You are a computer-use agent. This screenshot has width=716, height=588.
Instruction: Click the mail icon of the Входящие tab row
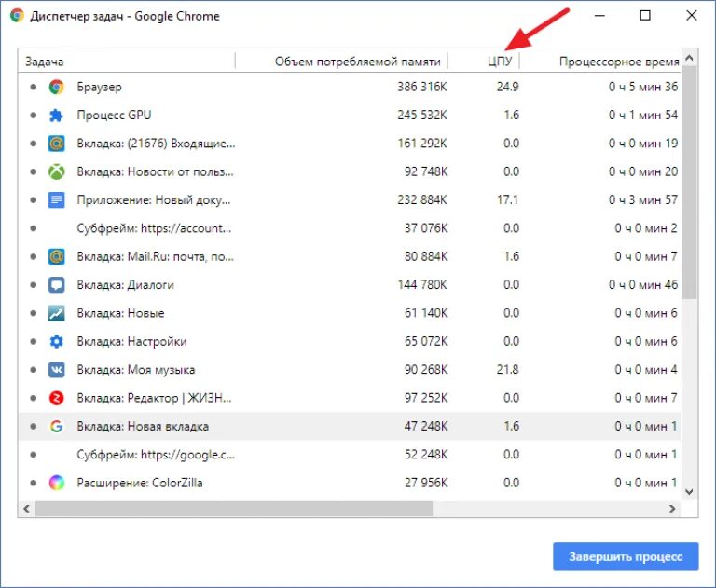tap(56, 144)
